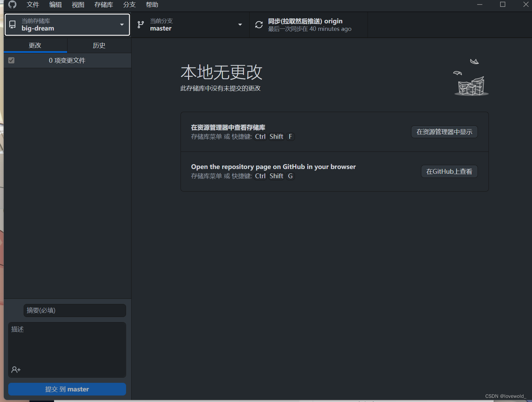Screen dimensions: 532x402
Task: Click the repository computer icon
Action: click(x=12, y=25)
